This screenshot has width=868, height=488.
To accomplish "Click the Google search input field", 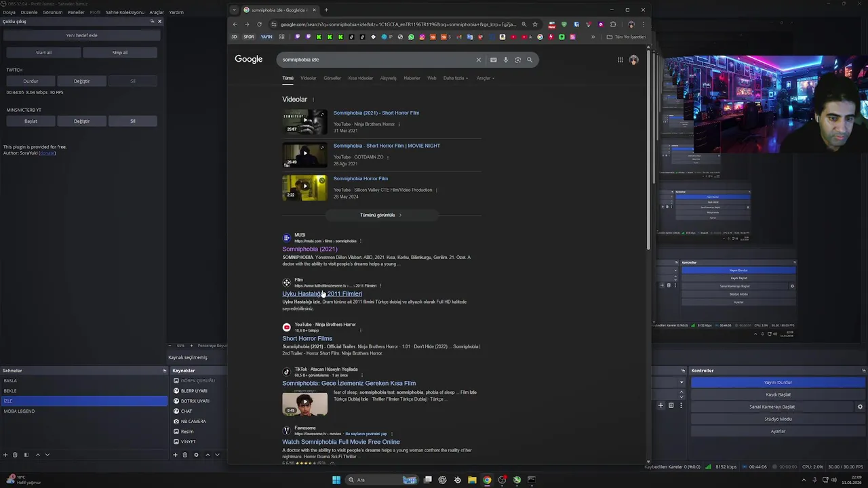I will (x=376, y=60).
